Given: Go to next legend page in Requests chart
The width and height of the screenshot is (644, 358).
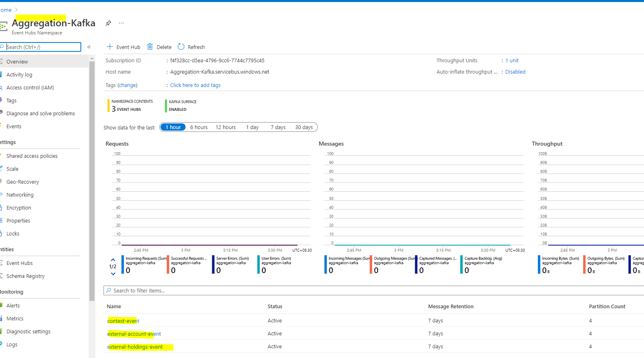Looking at the screenshot, I should [x=113, y=274].
